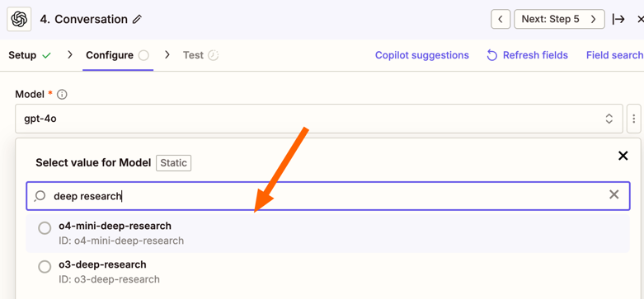Open the three-dot menu next to Model field
The height and width of the screenshot is (299, 644).
pyautogui.click(x=634, y=119)
